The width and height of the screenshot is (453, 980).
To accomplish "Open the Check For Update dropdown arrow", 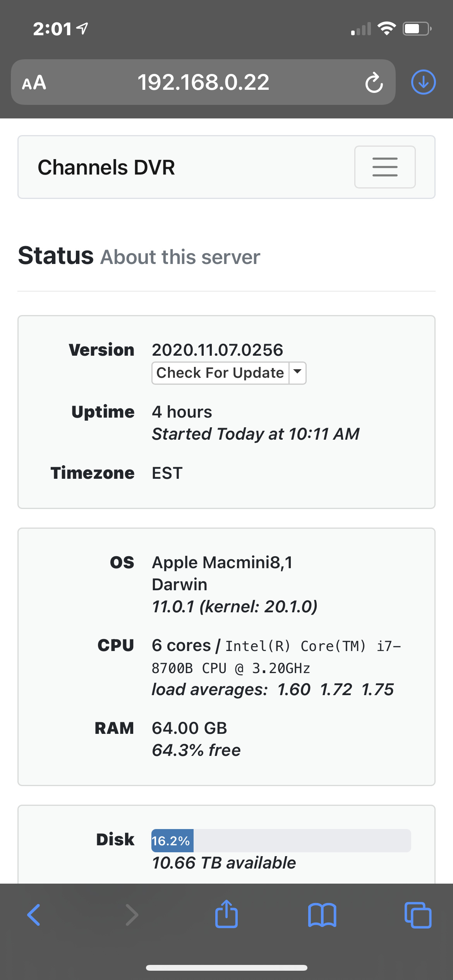I will (x=297, y=373).
